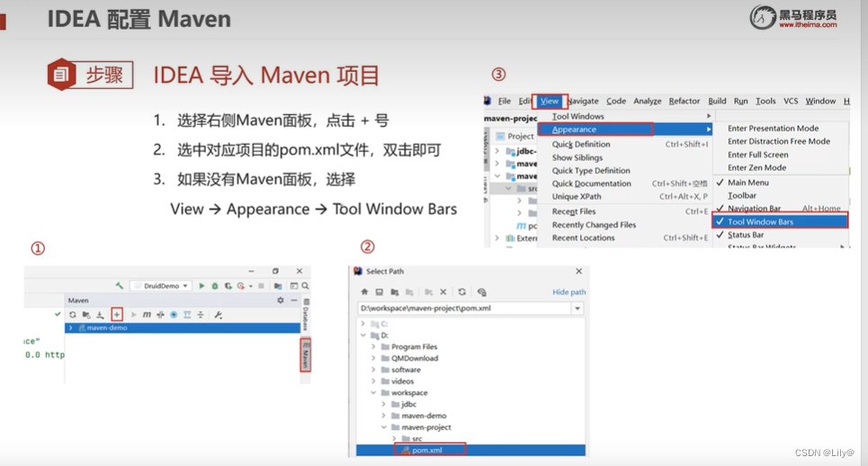Expand the software folder
The image size is (868, 466).
click(x=373, y=370)
